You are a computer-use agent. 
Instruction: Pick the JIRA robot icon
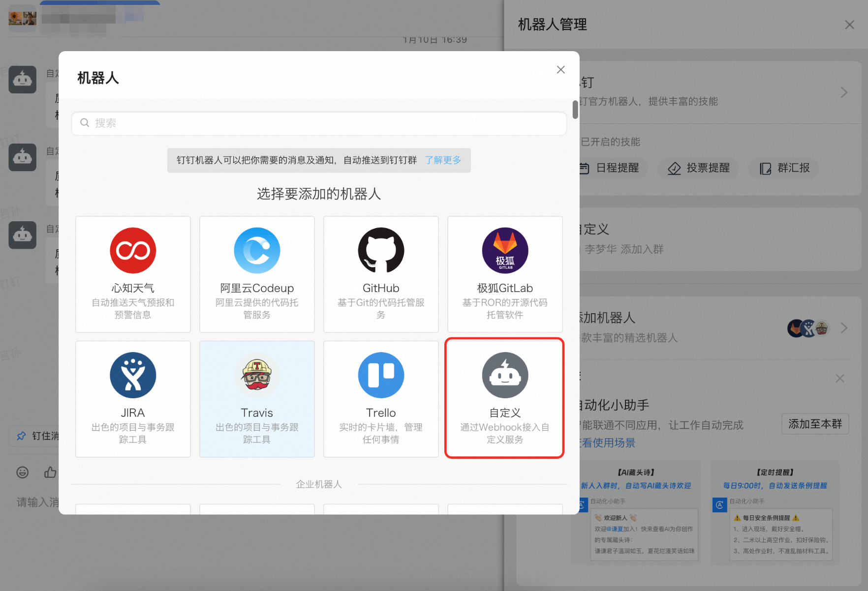(x=133, y=375)
